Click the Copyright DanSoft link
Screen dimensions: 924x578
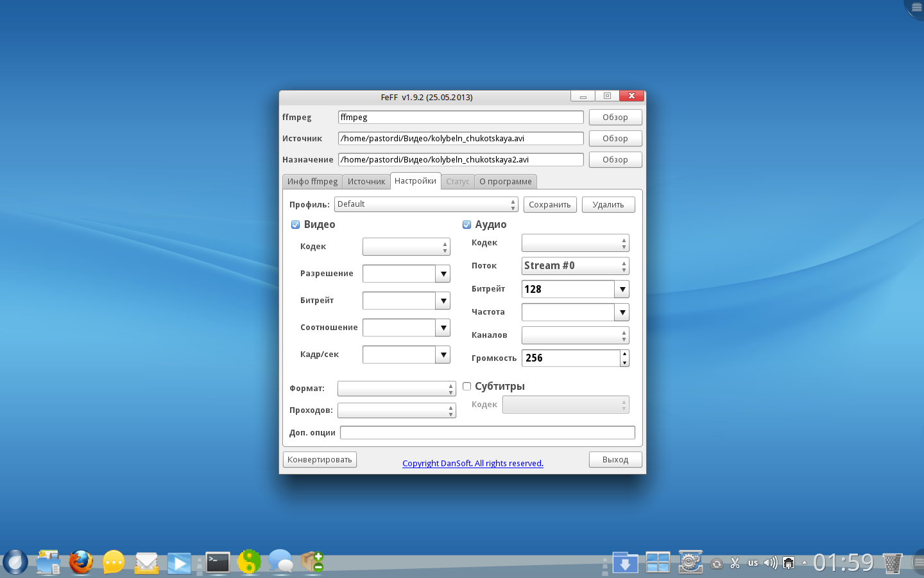(472, 464)
